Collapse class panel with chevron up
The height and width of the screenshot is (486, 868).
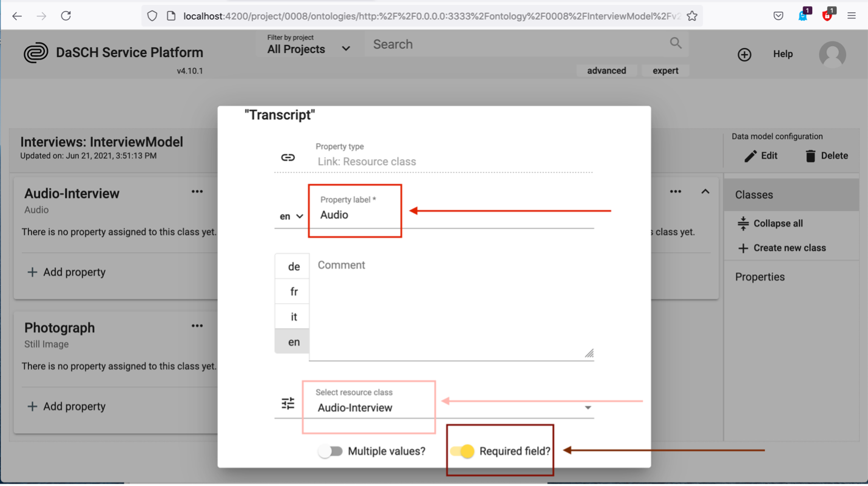(x=705, y=192)
